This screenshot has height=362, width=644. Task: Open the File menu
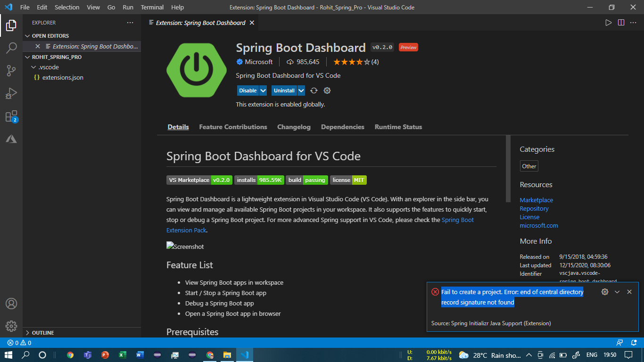pyautogui.click(x=25, y=7)
